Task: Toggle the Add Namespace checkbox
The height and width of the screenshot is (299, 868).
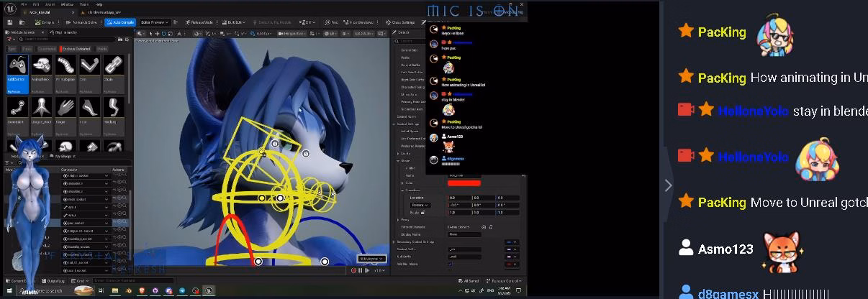Action: click(x=451, y=264)
